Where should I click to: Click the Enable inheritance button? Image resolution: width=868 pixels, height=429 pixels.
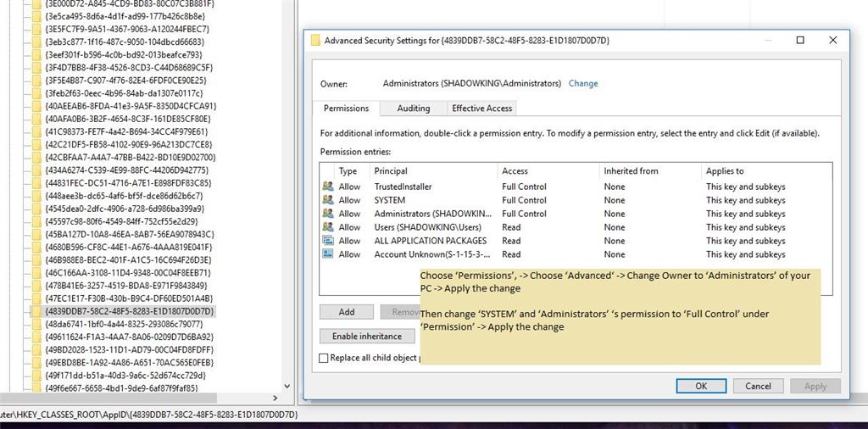[366, 336]
